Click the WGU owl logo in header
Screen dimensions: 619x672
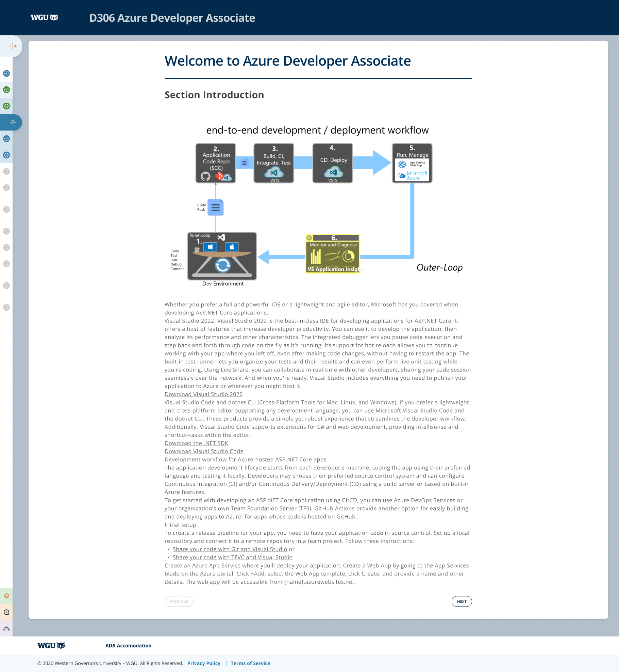point(45,18)
